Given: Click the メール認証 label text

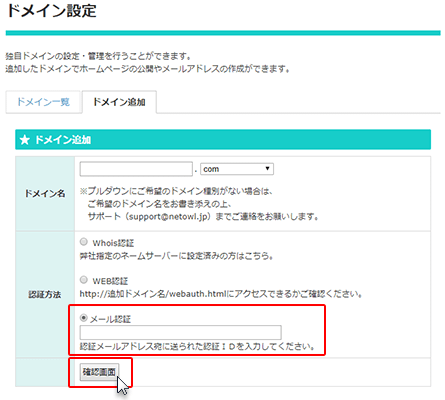Looking at the screenshot, I should tap(110, 319).
